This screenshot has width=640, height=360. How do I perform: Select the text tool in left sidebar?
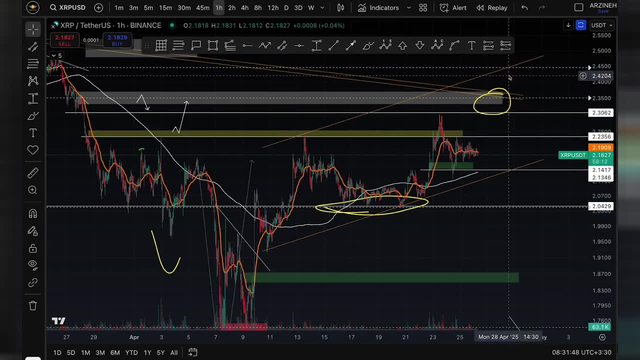pyautogui.click(x=33, y=133)
